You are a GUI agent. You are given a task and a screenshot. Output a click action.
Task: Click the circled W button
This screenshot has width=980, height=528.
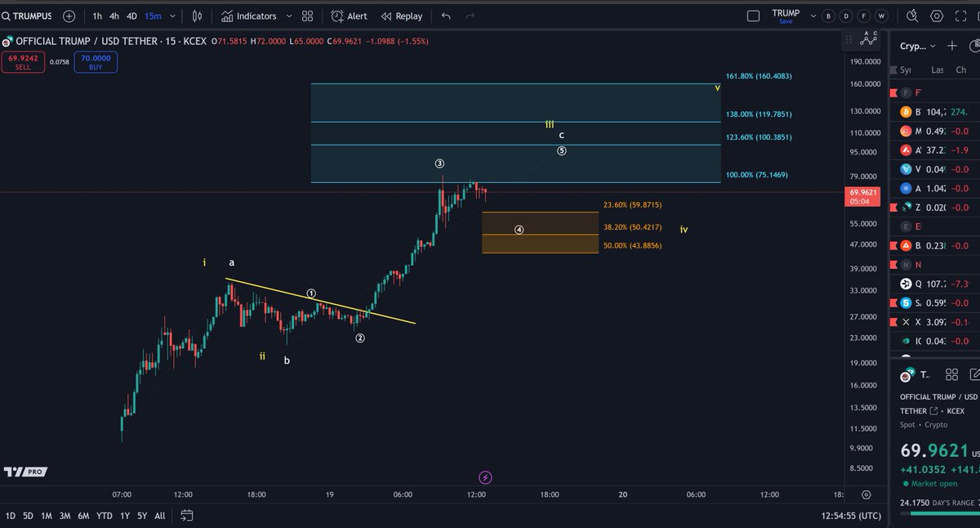[882, 16]
